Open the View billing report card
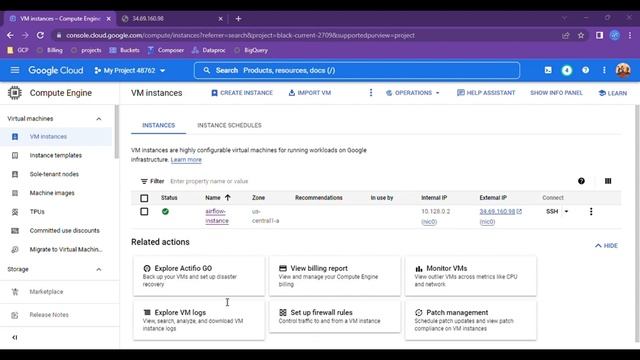This screenshot has height=360, width=640. [335, 276]
